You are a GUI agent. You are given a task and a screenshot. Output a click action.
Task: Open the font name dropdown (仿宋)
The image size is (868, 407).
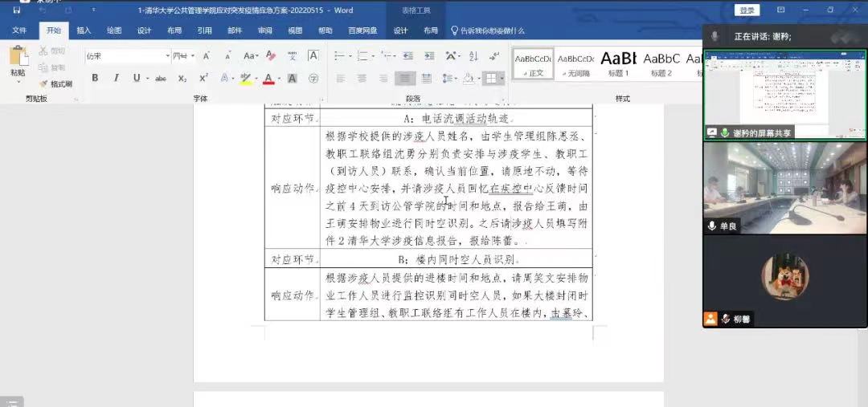coord(167,56)
